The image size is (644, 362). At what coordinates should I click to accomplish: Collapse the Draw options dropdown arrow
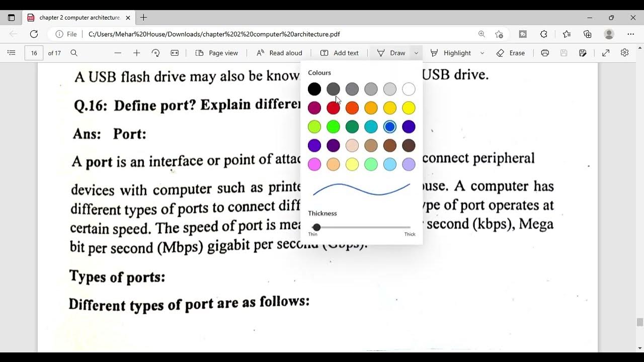tap(416, 53)
